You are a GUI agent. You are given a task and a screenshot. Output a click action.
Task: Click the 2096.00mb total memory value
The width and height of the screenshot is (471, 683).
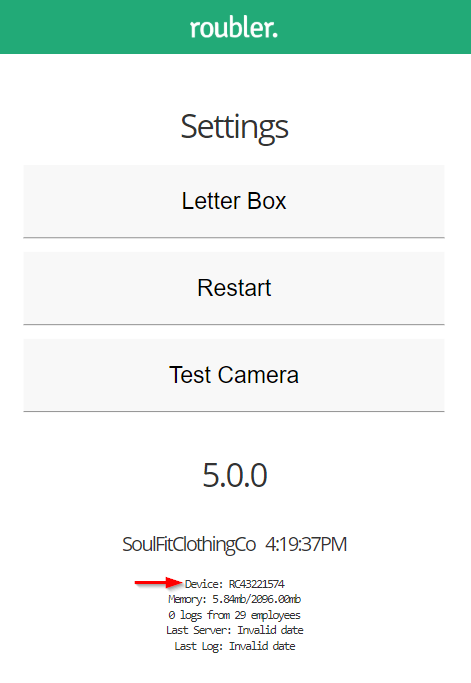click(x=276, y=599)
